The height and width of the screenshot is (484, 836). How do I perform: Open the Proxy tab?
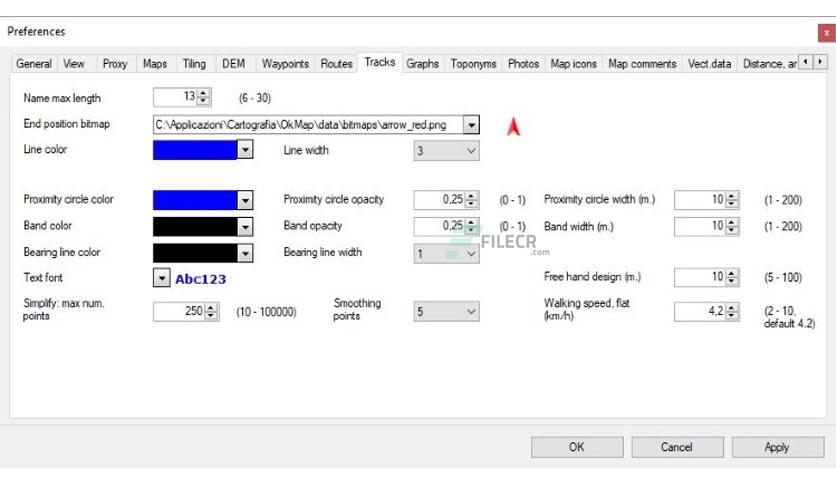point(115,64)
